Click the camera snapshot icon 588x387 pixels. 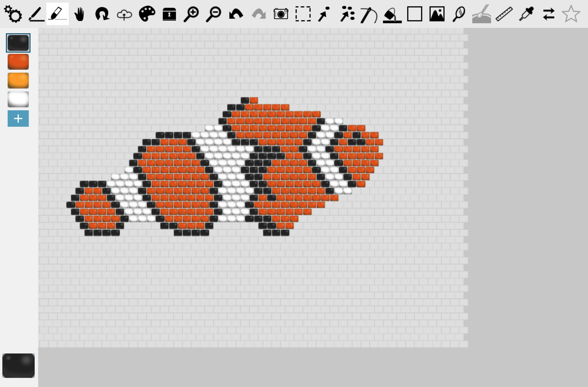click(281, 14)
